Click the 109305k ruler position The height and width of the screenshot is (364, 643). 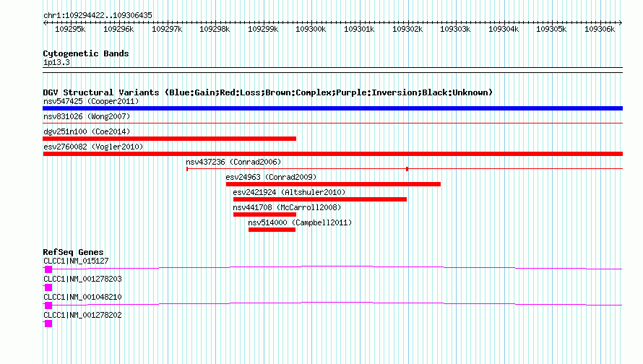pyautogui.click(x=551, y=29)
